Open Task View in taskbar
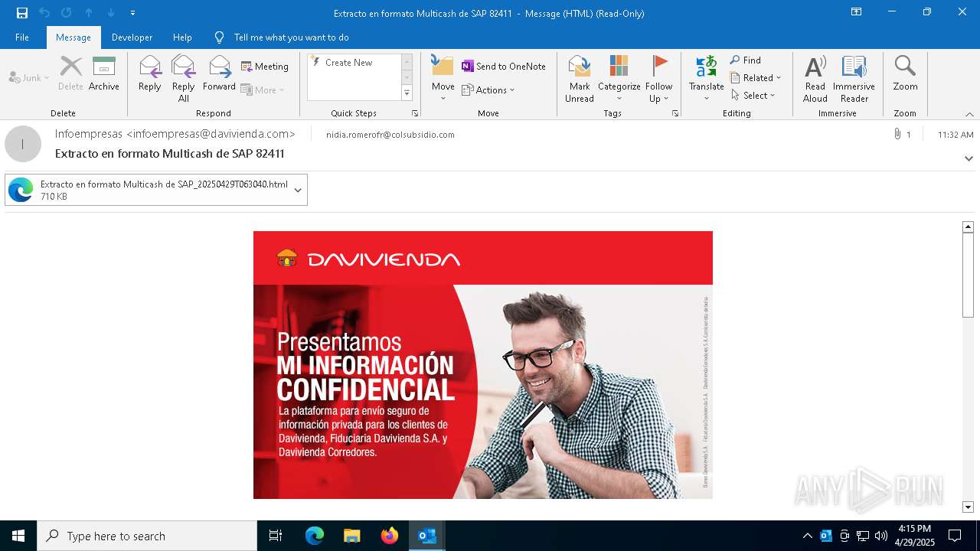980x551 pixels. tap(276, 536)
